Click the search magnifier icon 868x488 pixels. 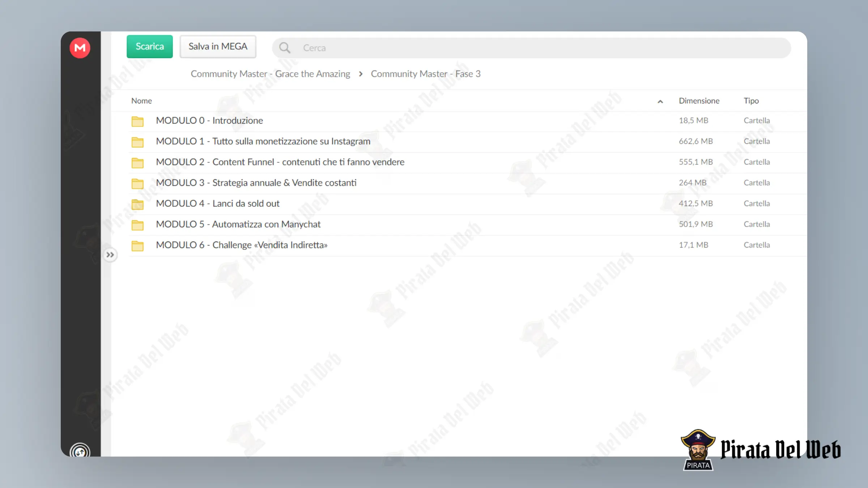coord(285,48)
